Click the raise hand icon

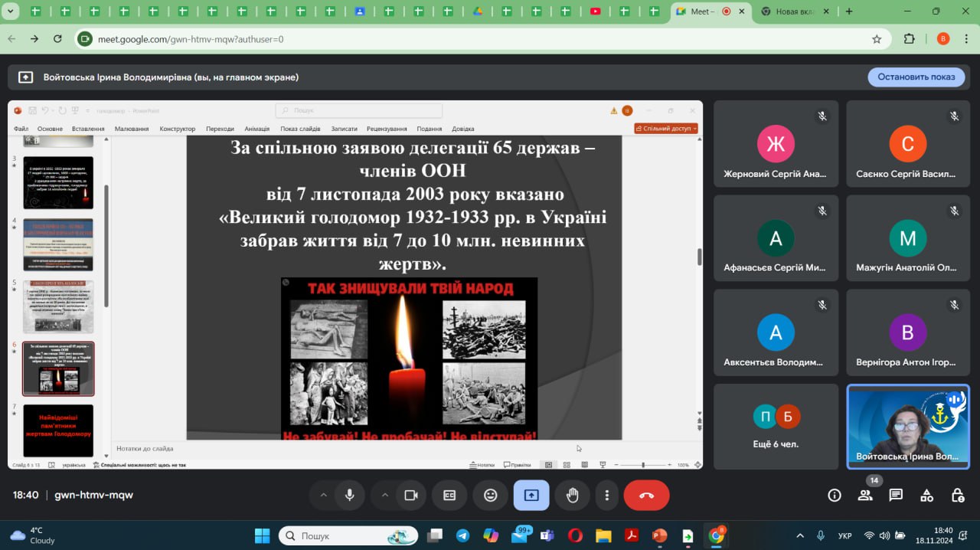(x=572, y=495)
